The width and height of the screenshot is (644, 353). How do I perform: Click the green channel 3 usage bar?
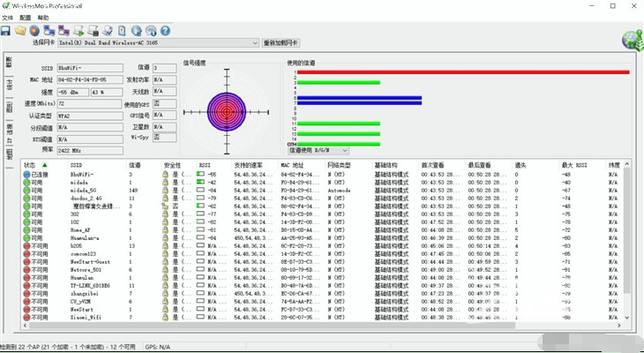pos(339,83)
